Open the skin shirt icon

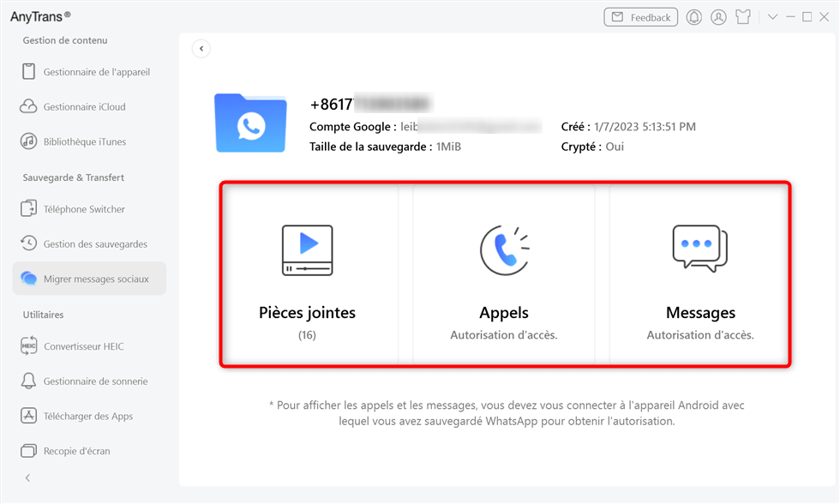tap(743, 17)
